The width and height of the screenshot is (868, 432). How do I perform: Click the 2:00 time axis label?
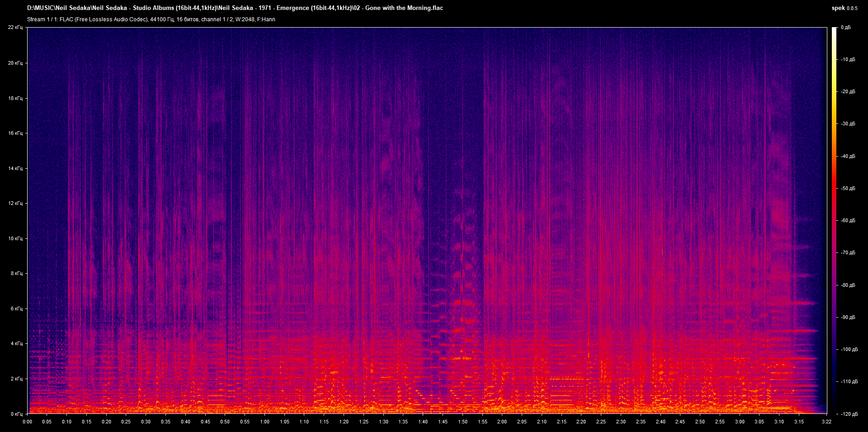[502, 422]
